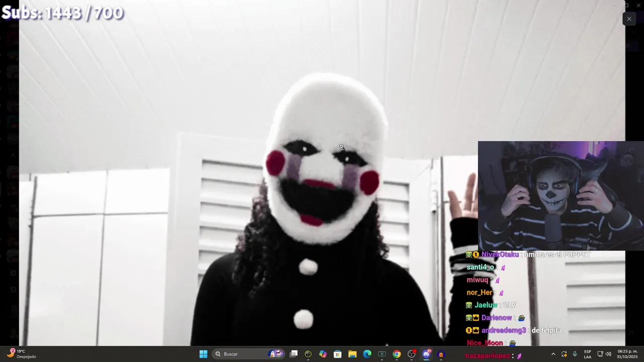
Task: Switch to Discord in the taskbar
Action: (x=426, y=354)
